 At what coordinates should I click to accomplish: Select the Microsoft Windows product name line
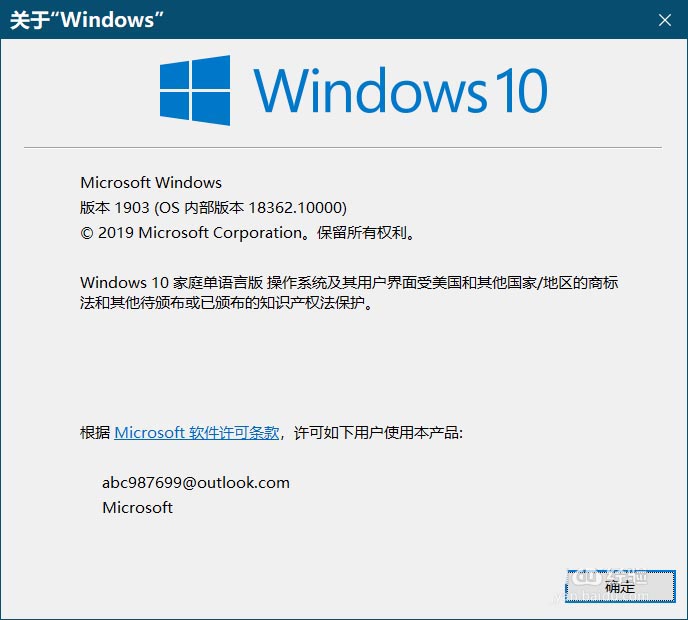tap(151, 183)
